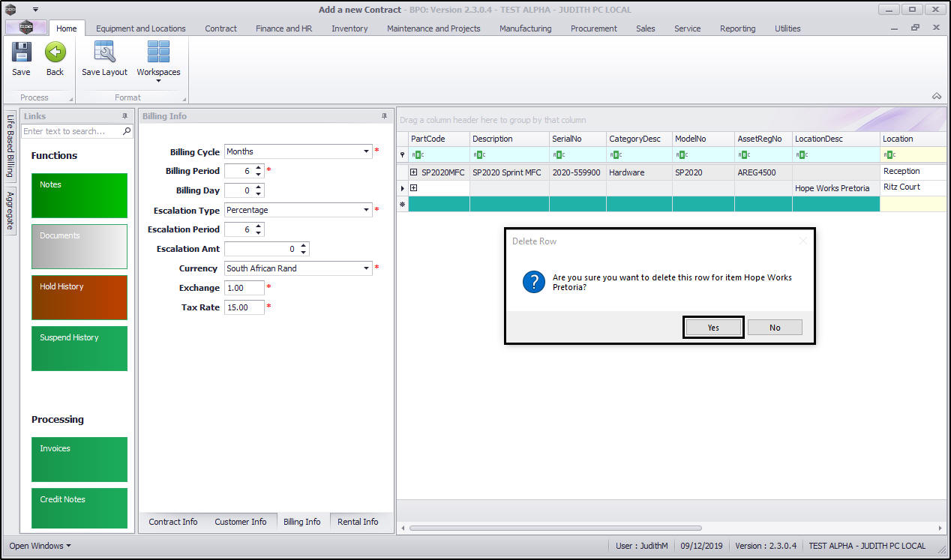Viewport: 951px width, 560px height.
Task: Click the Credit Notes tile
Action: coord(79,508)
